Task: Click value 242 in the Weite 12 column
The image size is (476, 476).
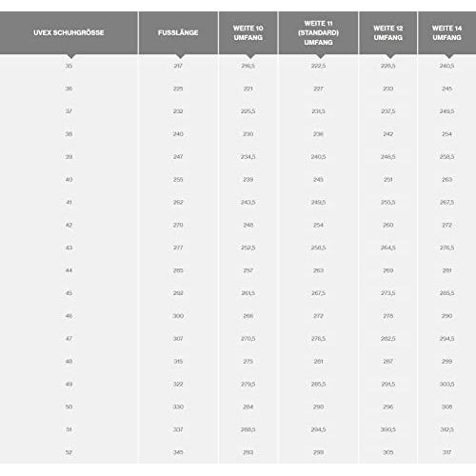Action: [x=388, y=134]
